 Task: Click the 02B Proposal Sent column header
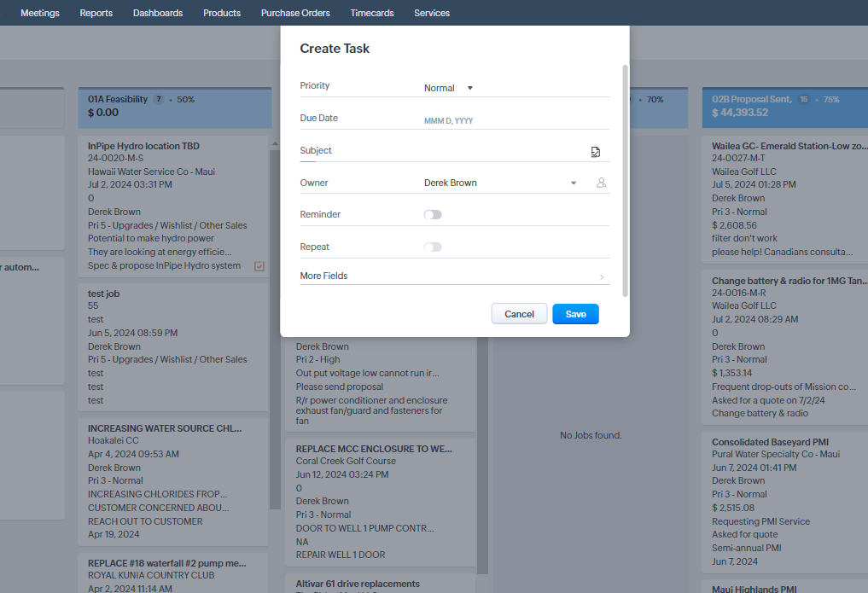[785, 108]
